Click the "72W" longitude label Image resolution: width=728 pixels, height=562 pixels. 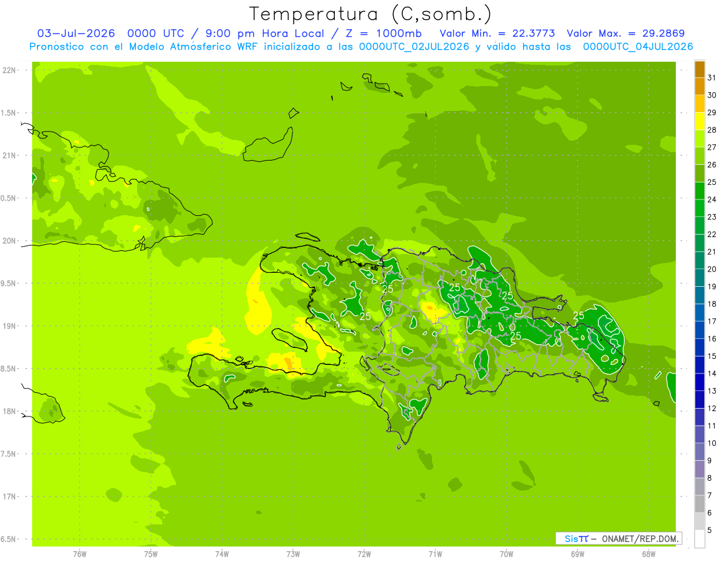pos(364,554)
